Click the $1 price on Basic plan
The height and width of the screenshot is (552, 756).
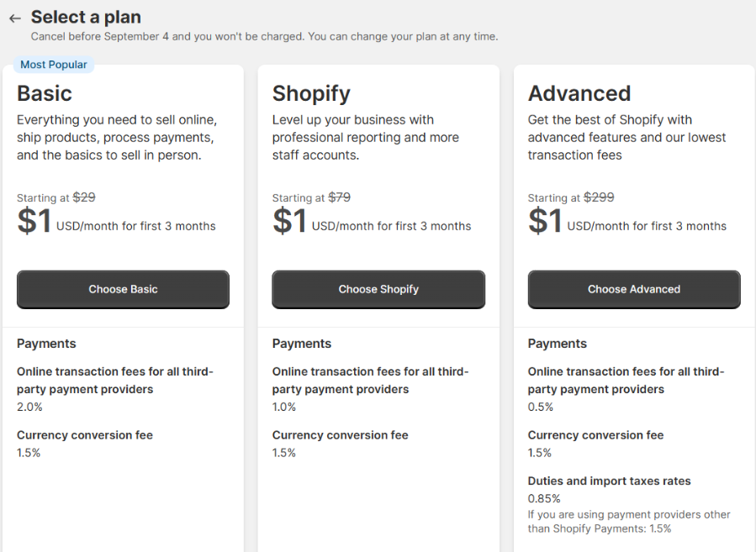coord(34,221)
